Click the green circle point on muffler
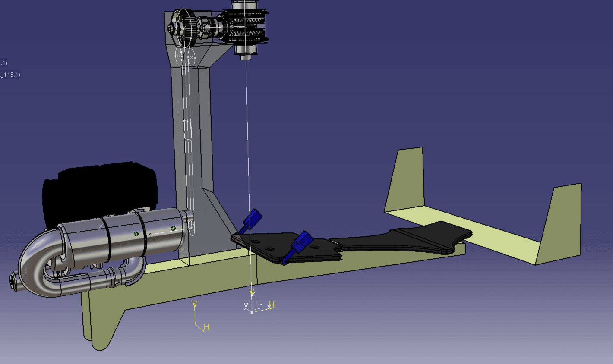Viewport: 613px width, 364px height. (136, 234)
